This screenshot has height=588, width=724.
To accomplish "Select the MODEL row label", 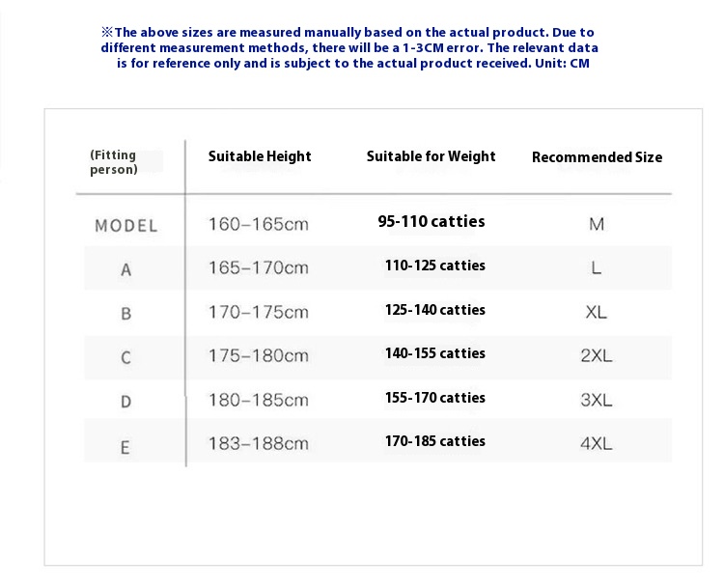I will (126, 226).
